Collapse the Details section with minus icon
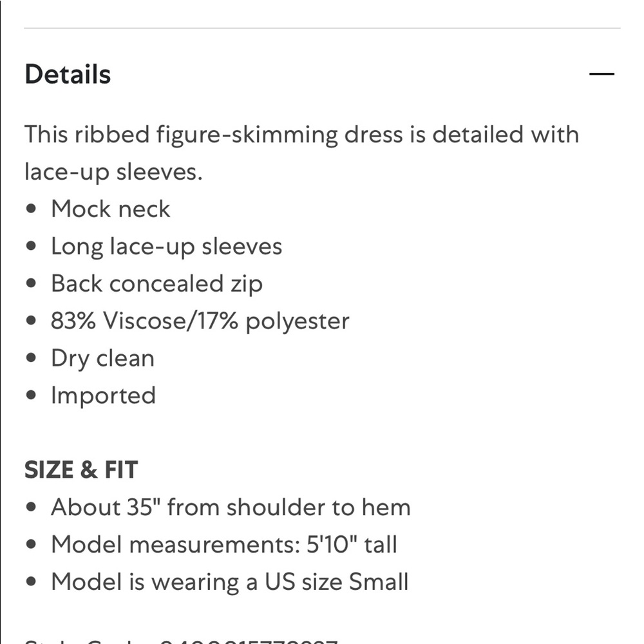This screenshot has width=644, height=644. pos(601,74)
